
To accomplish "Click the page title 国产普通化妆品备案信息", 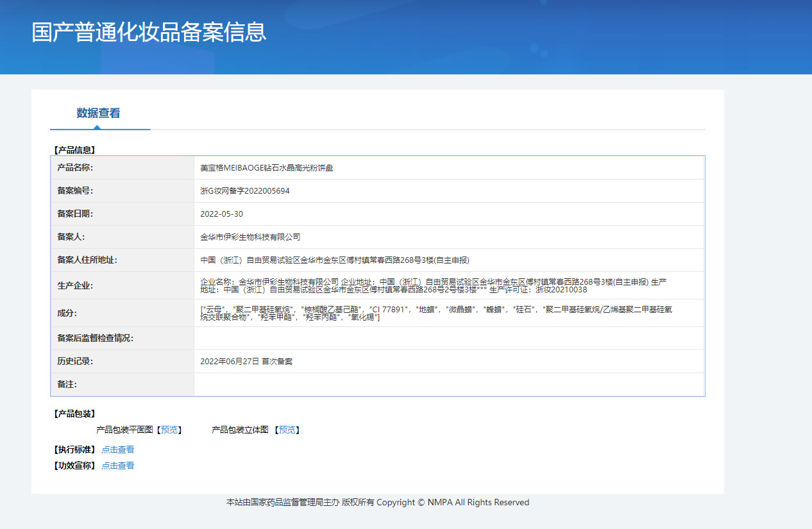I will coord(149,32).
